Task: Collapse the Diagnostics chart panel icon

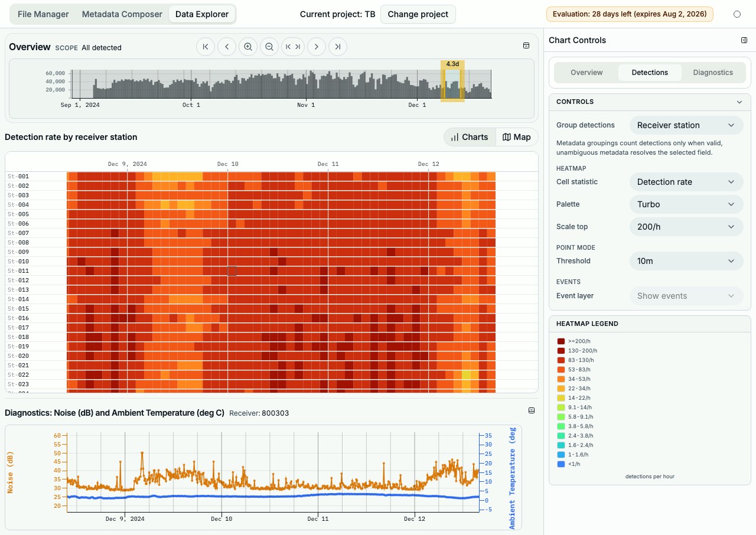Action: [531, 410]
